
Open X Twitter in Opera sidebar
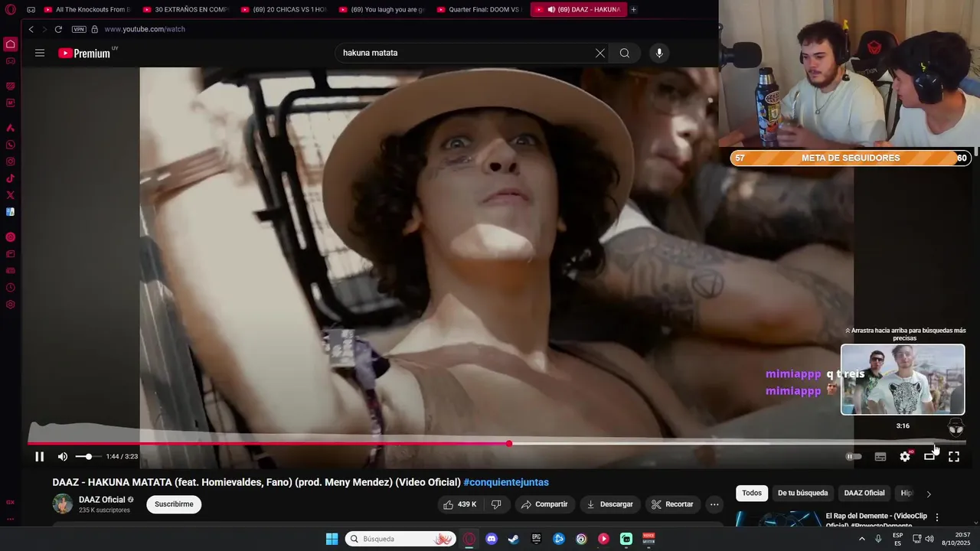10,195
